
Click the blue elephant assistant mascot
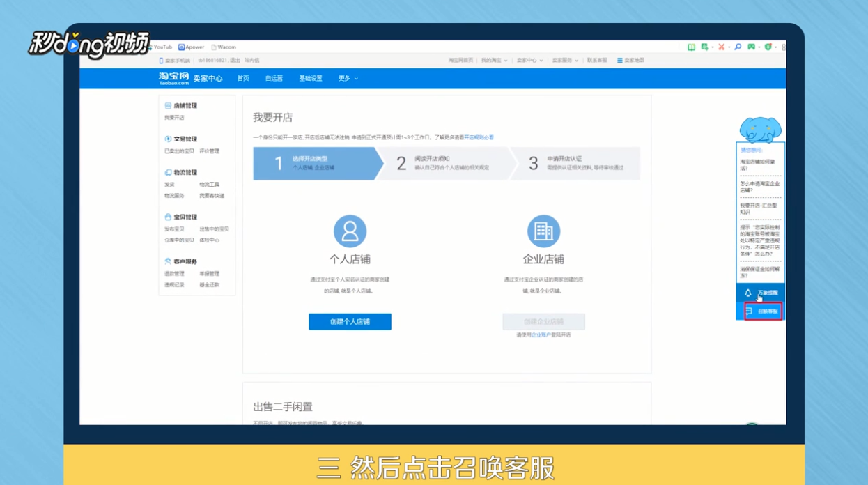pyautogui.click(x=760, y=130)
